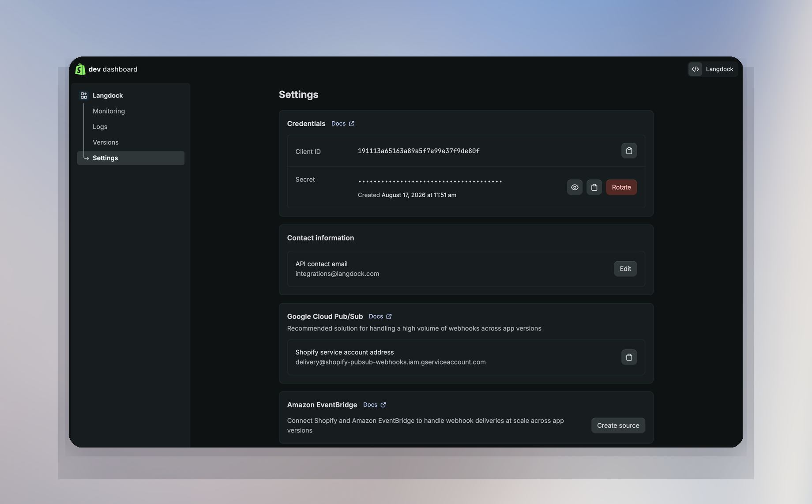The height and width of the screenshot is (504, 812).
Task: Click the Client ID label
Action: point(308,151)
